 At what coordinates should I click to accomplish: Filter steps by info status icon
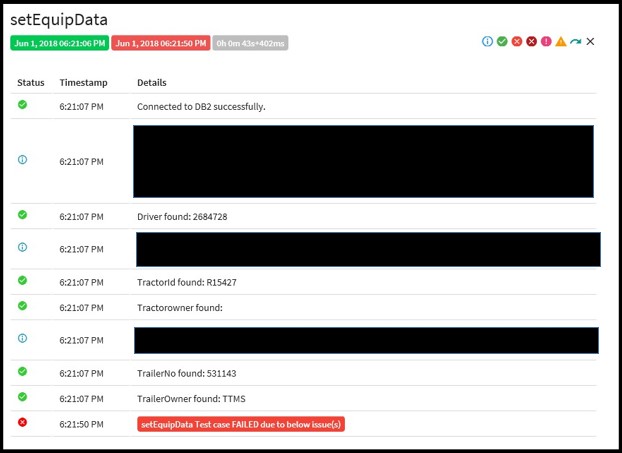[x=487, y=41]
